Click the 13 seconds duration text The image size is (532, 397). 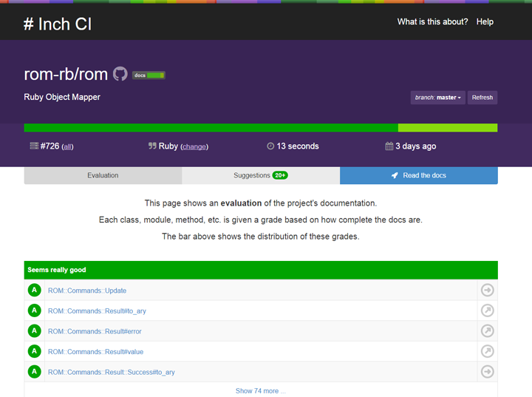pos(298,146)
